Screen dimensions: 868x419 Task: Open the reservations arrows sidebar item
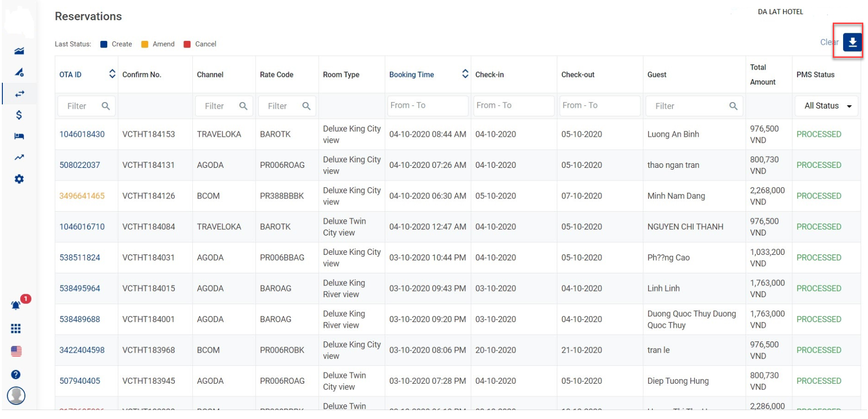click(19, 94)
